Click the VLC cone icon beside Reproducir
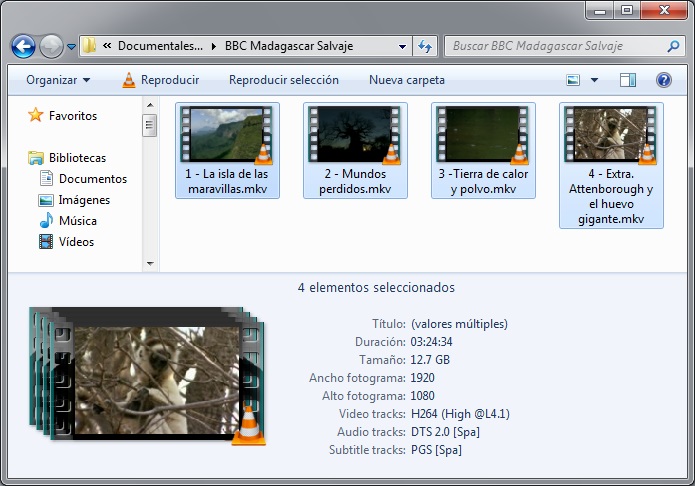695x486 pixels. (129, 80)
